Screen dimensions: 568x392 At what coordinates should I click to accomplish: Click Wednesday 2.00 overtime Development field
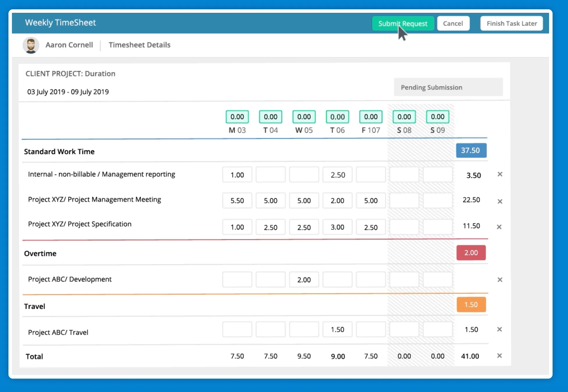(304, 280)
